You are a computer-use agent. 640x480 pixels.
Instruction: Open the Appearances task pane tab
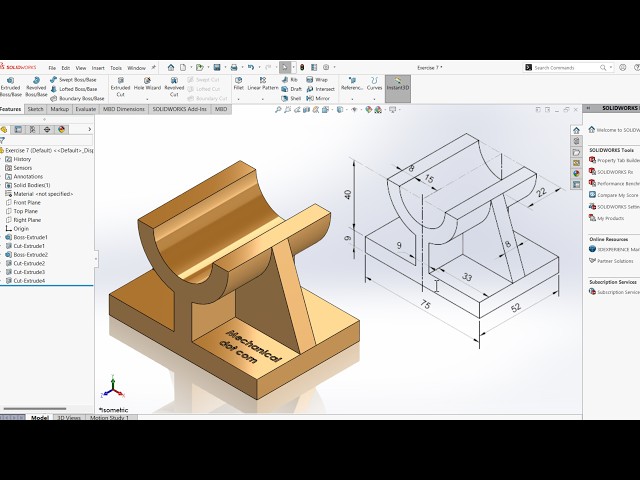pos(576,173)
